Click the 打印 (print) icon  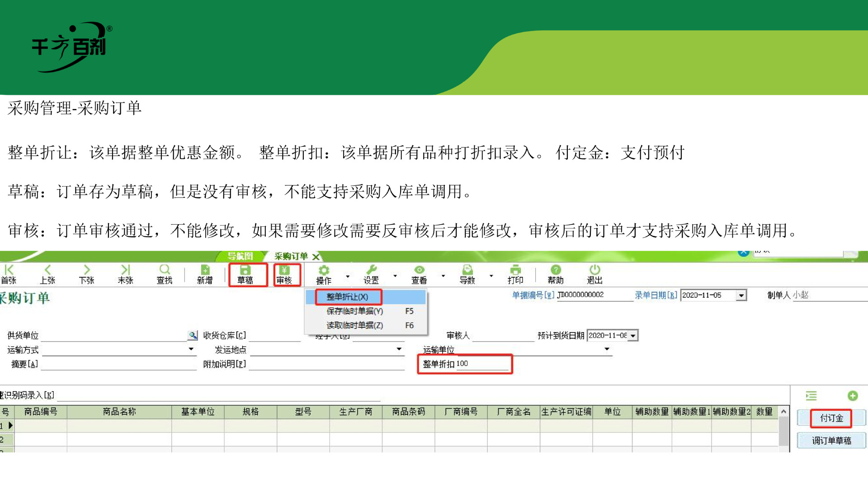515,270
